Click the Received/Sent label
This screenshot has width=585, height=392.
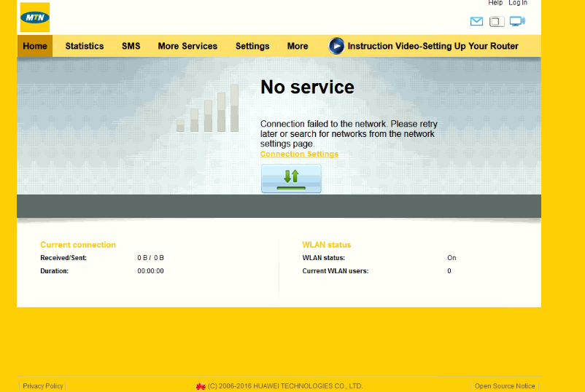point(63,258)
